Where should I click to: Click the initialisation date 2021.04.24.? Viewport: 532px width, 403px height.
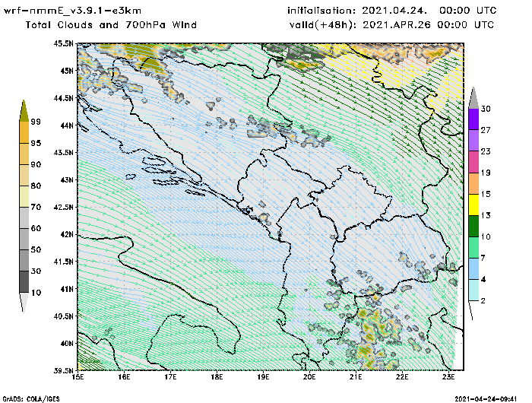pos(394,11)
